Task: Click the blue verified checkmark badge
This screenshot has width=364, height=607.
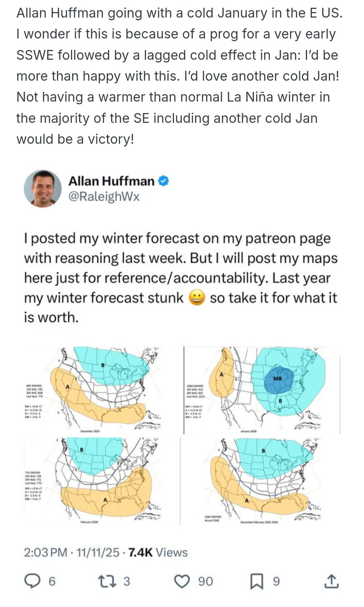Action: (x=163, y=181)
